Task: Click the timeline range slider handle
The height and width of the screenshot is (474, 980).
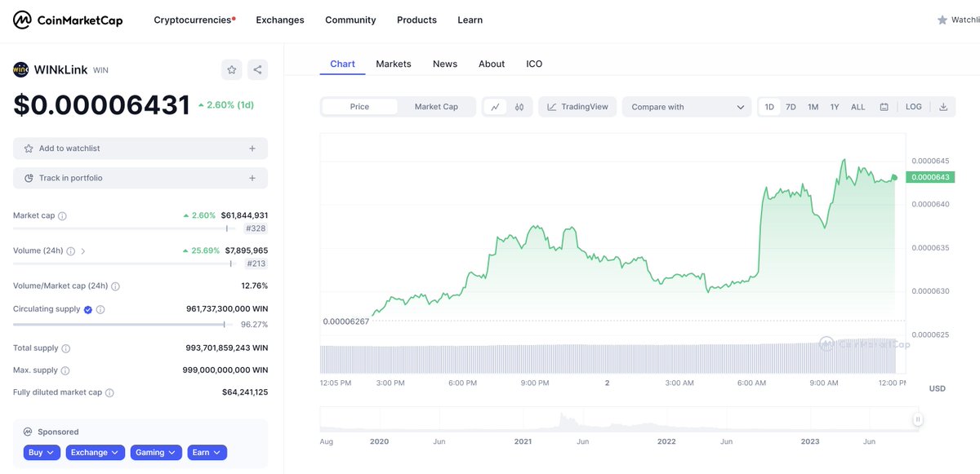Action: [x=918, y=419]
